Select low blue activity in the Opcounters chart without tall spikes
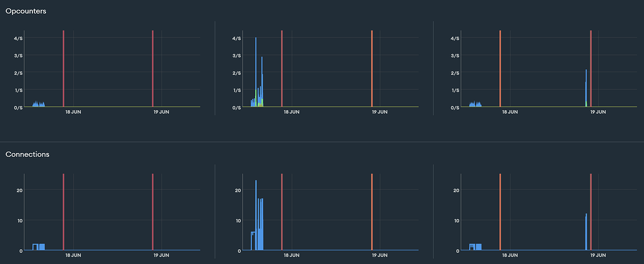This screenshot has width=644, height=264. (x=39, y=104)
